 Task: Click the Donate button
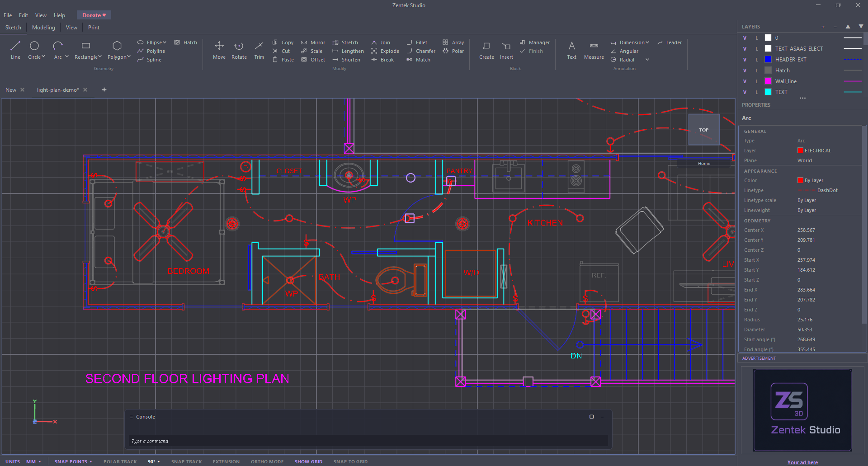(x=94, y=15)
